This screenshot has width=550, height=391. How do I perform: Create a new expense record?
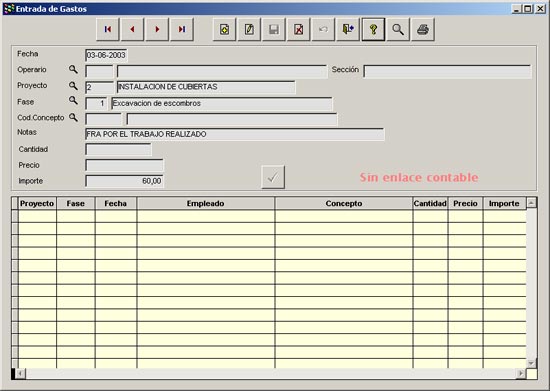pos(224,29)
